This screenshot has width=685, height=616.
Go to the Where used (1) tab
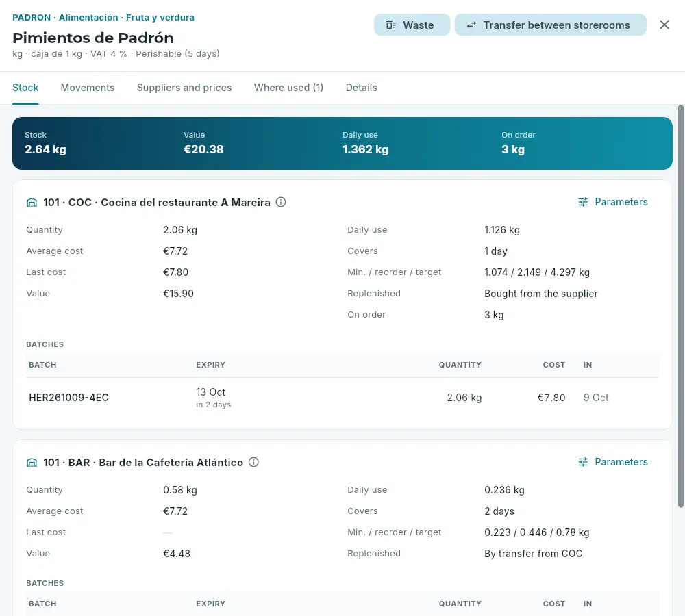289,88
